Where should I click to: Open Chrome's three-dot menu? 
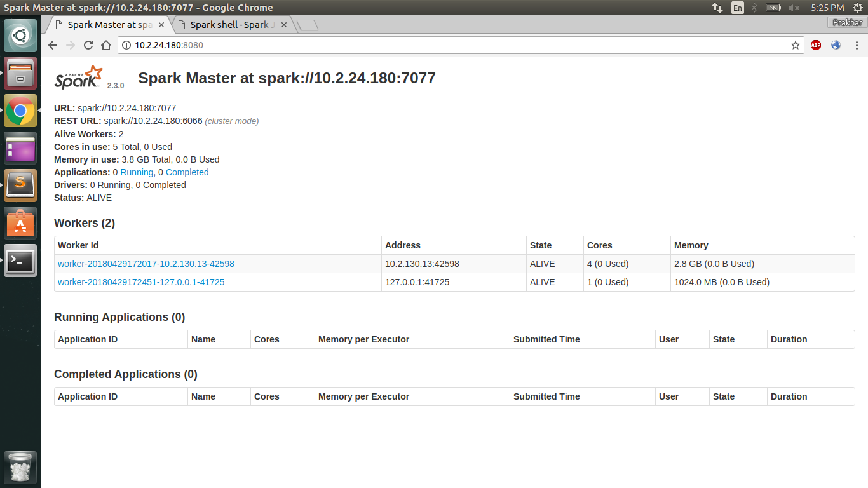[857, 45]
